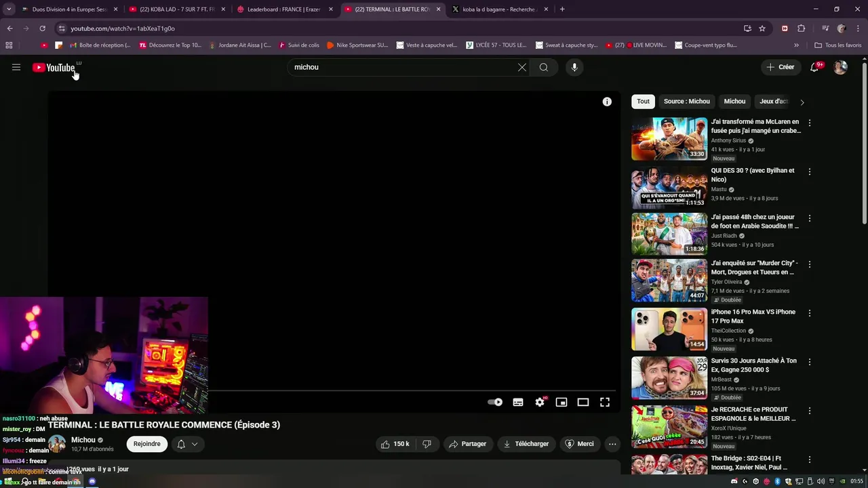Go to the YouTube home logo
The image size is (868, 488).
[54, 67]
